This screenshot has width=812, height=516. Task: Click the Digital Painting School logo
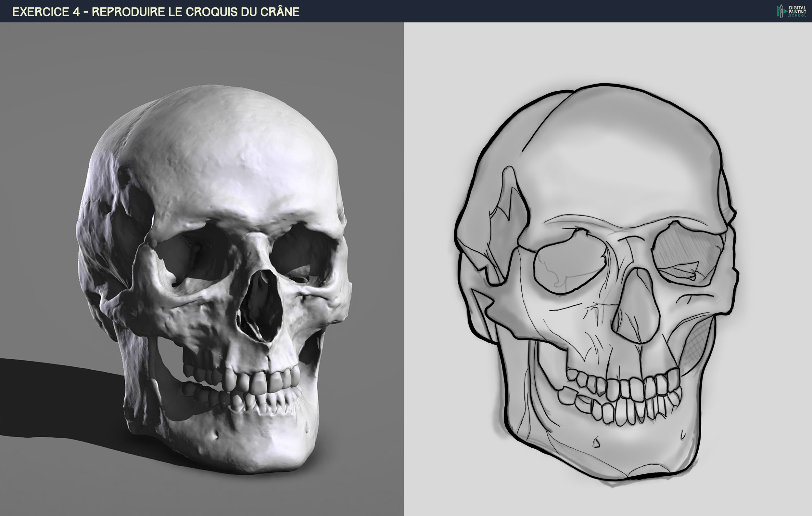pos(791,11)
